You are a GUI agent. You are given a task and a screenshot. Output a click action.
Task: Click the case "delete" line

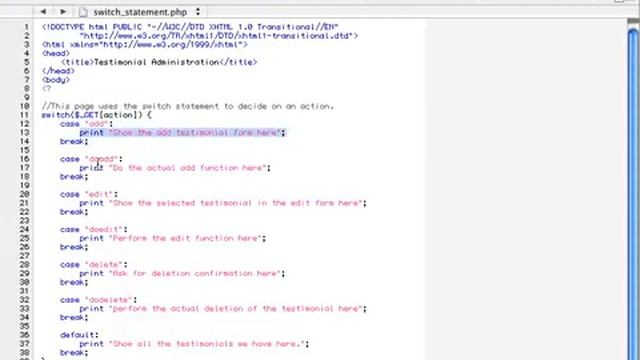(x=93, y=264)
